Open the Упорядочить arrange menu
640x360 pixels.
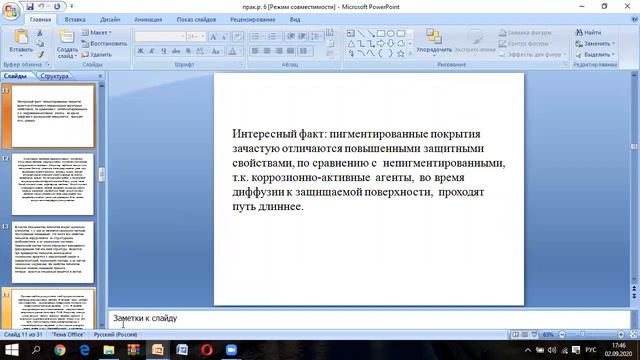434,41
